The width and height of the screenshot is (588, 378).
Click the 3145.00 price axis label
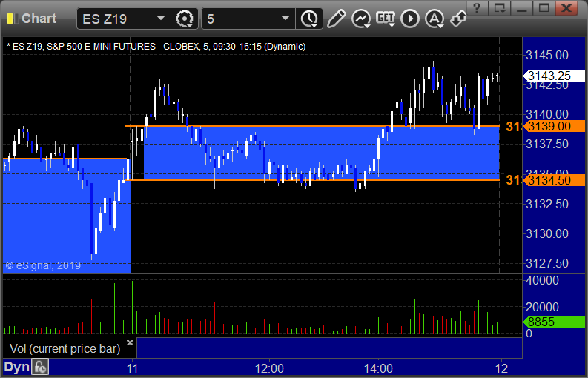coord(547,55)
